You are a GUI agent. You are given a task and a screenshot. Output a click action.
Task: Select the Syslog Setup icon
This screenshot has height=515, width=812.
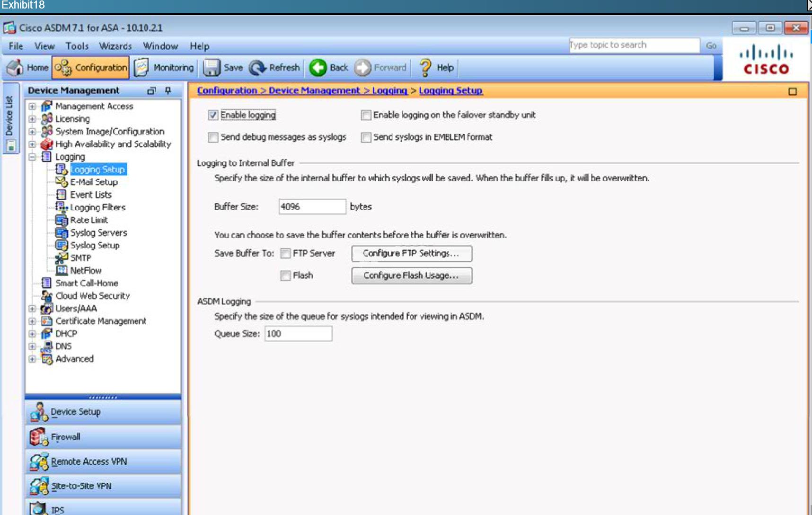(62, 245)
